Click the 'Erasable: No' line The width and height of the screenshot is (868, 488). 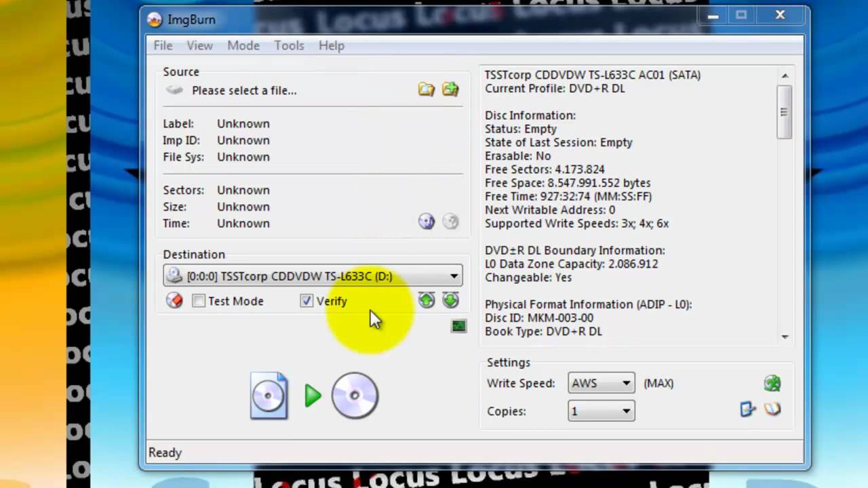[517, 156]
